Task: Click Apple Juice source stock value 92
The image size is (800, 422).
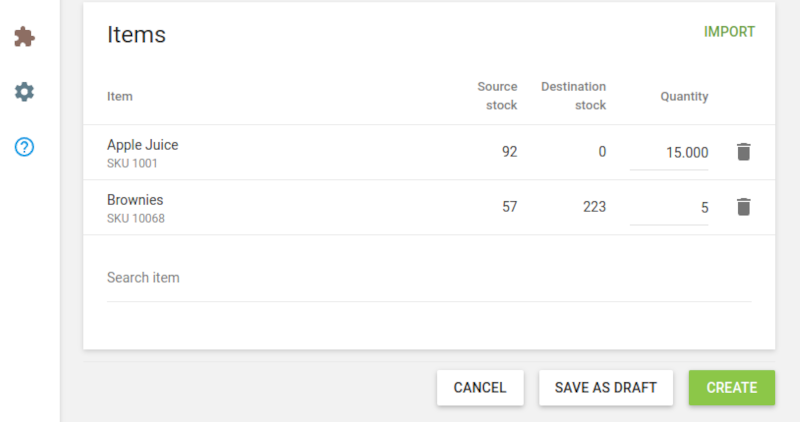Action: click(509, 152)
